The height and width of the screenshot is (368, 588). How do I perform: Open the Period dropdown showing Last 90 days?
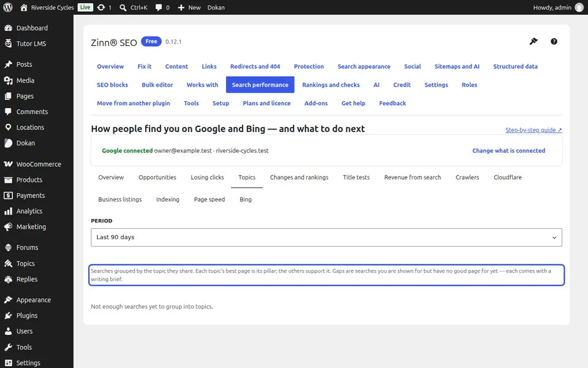click(326, 237)
